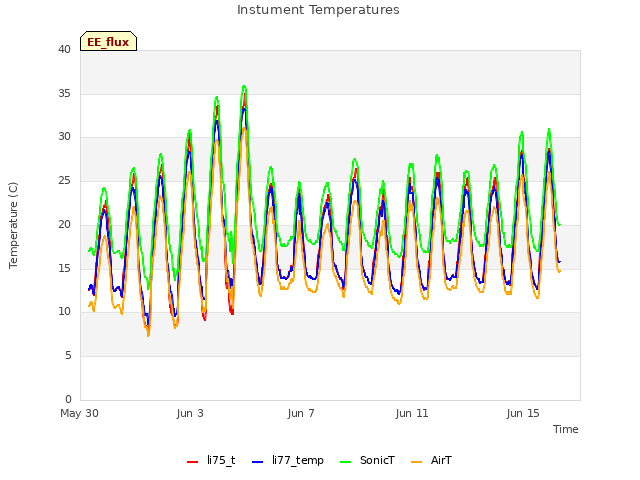Click the Jun 11 x-axis tick label

[412, 413]
